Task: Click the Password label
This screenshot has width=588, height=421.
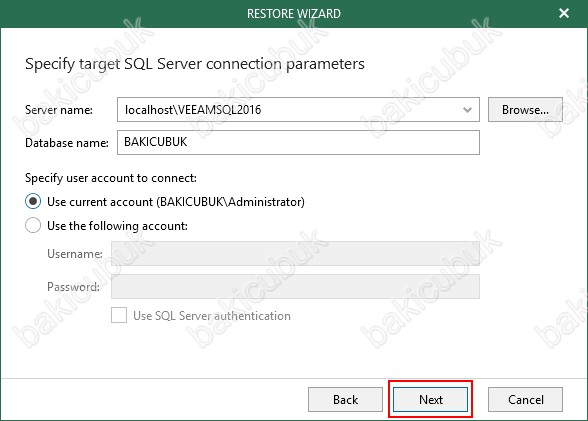Action: [x=74, y=287]
